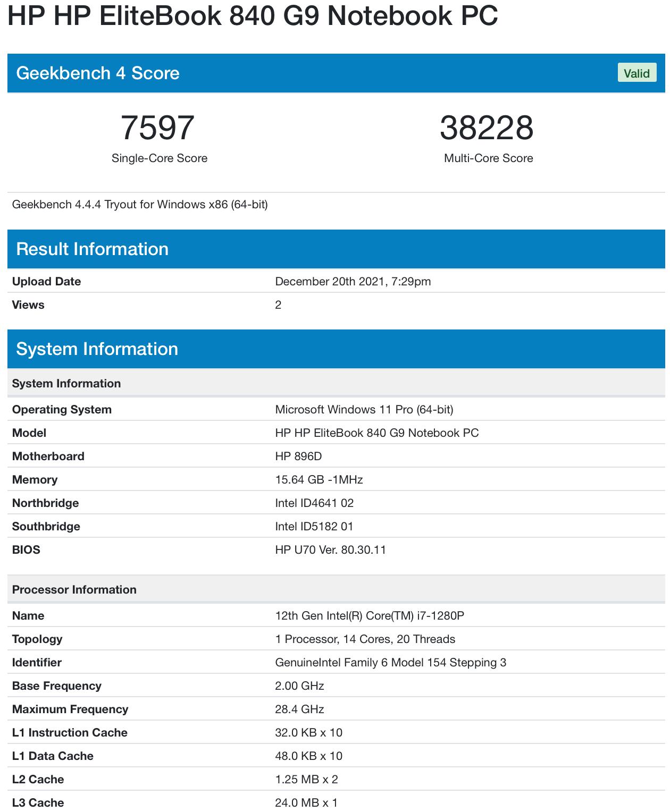Click the Upload Date value December 20th 2021

[x=353, y=281]
